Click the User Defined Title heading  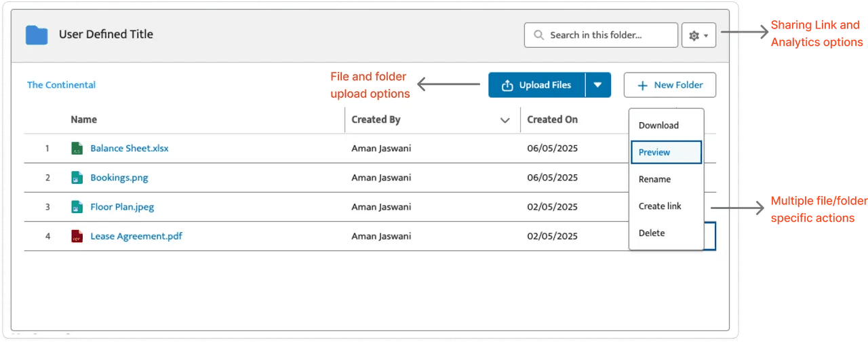coord(106,34)
